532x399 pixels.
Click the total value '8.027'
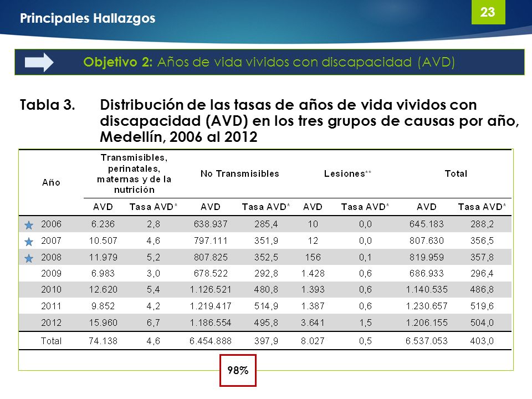(x=313, y=341)
